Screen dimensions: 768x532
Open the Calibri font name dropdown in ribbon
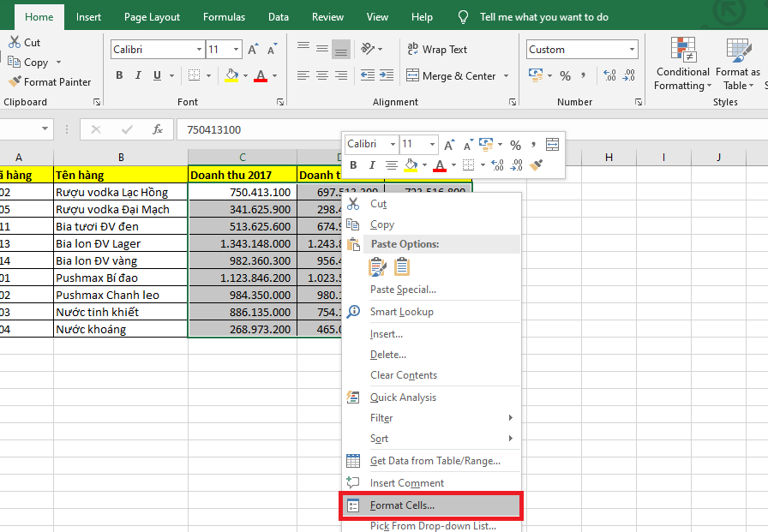tap(200, 50)
